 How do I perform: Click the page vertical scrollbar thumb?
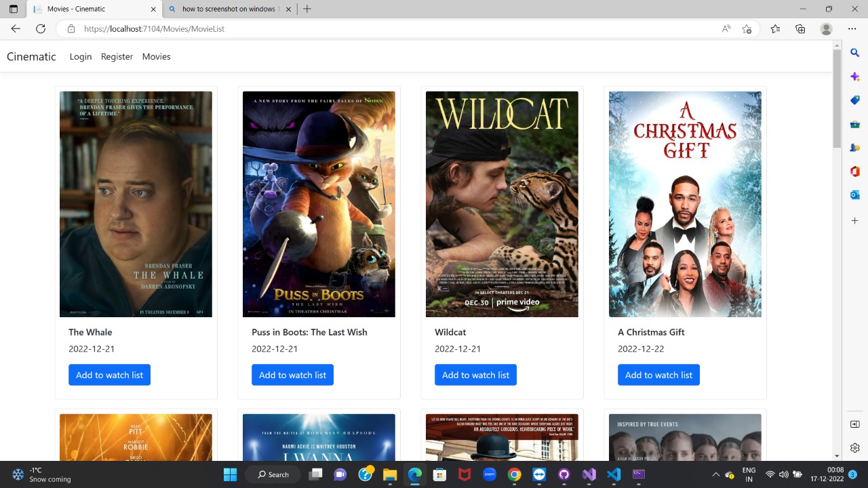[x=837, y=98]
